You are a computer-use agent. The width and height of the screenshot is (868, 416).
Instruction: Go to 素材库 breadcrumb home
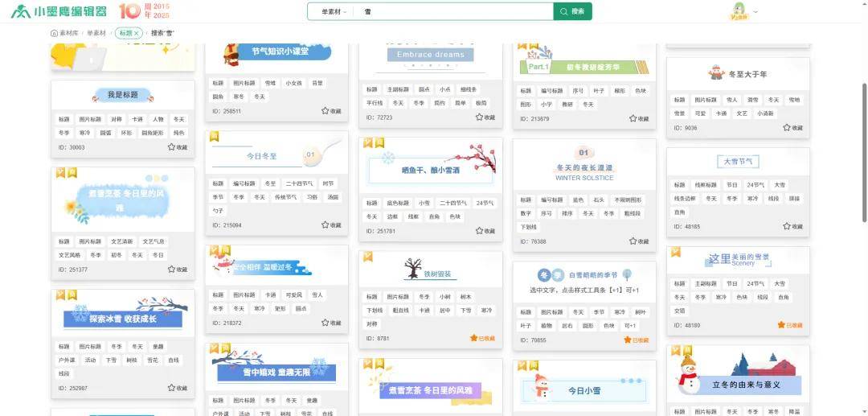tap(64, 33)
